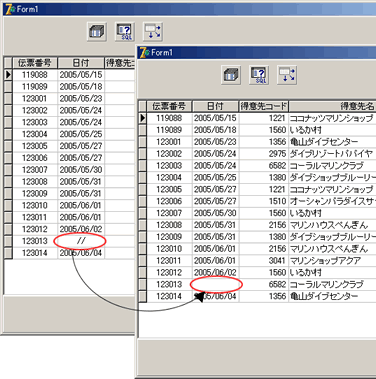
Task: Select date 2005/05/30 in the back window
Action: coord(81,170)
